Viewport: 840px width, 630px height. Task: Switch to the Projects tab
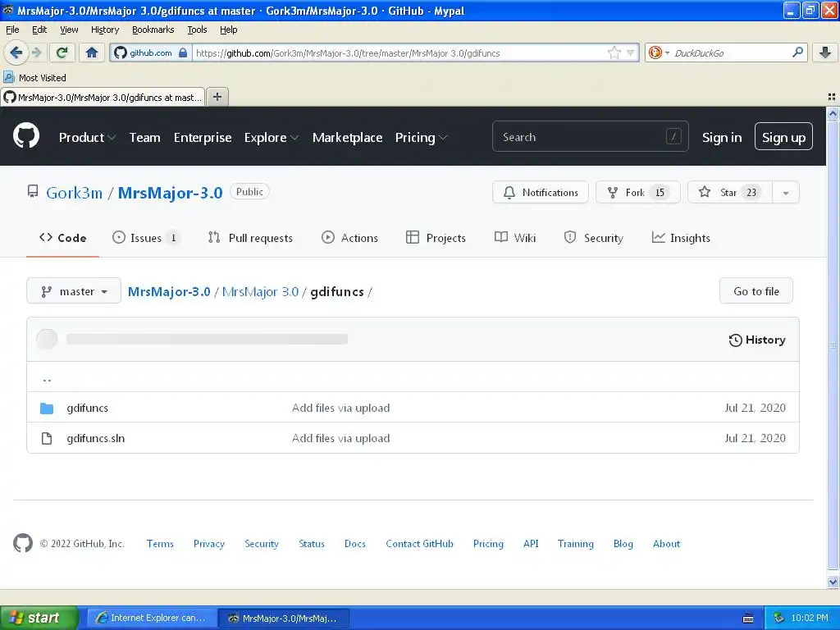tap(436, 238)
